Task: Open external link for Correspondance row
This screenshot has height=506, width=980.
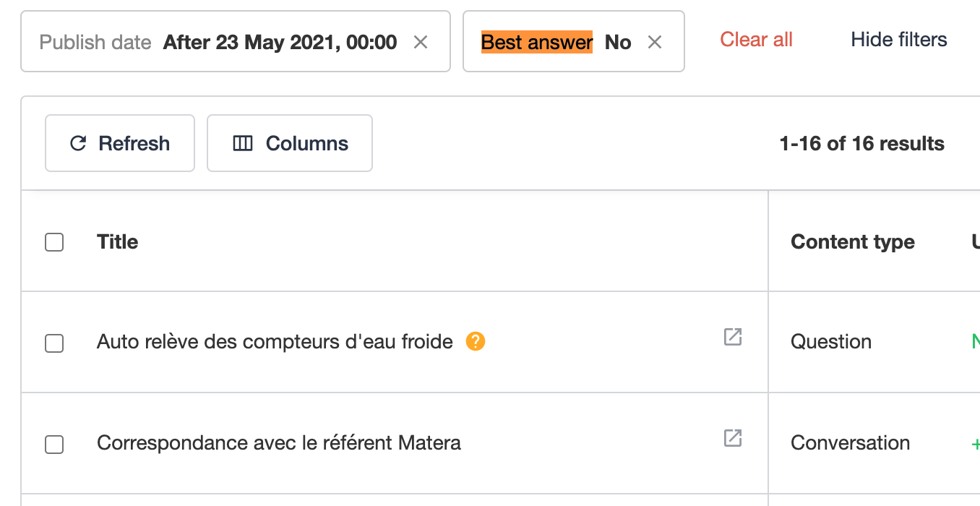Action: (x=733, y=438)
